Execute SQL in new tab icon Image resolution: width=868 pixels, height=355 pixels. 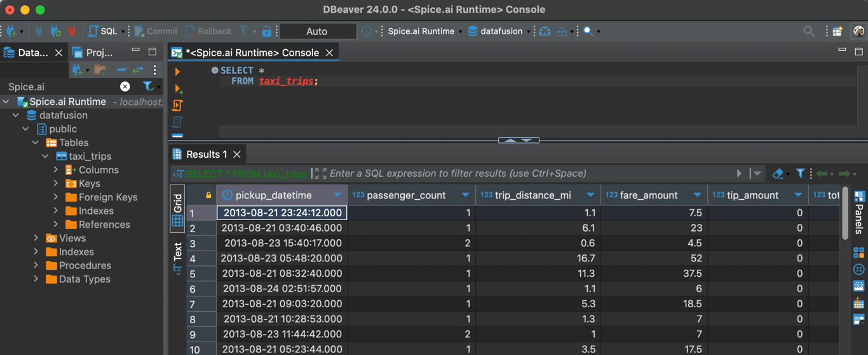(x=178, y=88)
